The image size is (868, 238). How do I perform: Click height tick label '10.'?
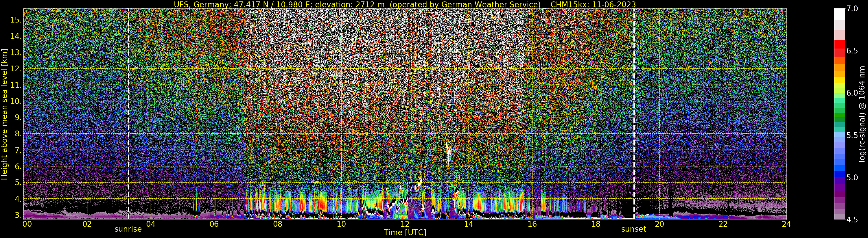(x=16, y=101)
